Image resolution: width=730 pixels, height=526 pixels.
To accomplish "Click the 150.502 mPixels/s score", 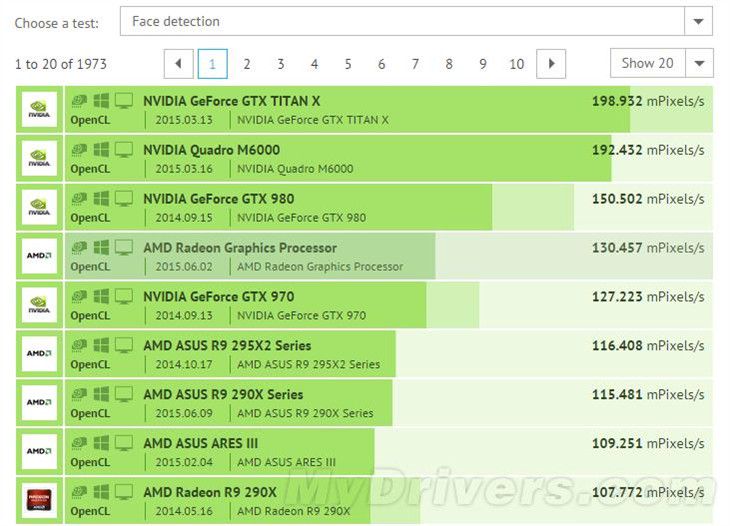I will (x=648, y=199).
